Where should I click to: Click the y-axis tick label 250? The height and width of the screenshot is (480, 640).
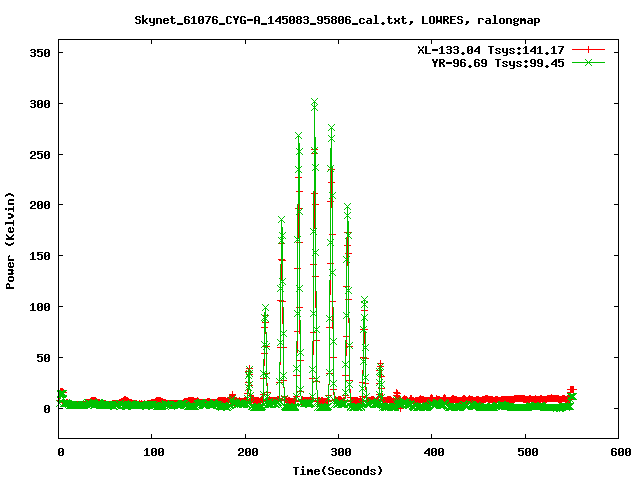click(x=39, y=154)
